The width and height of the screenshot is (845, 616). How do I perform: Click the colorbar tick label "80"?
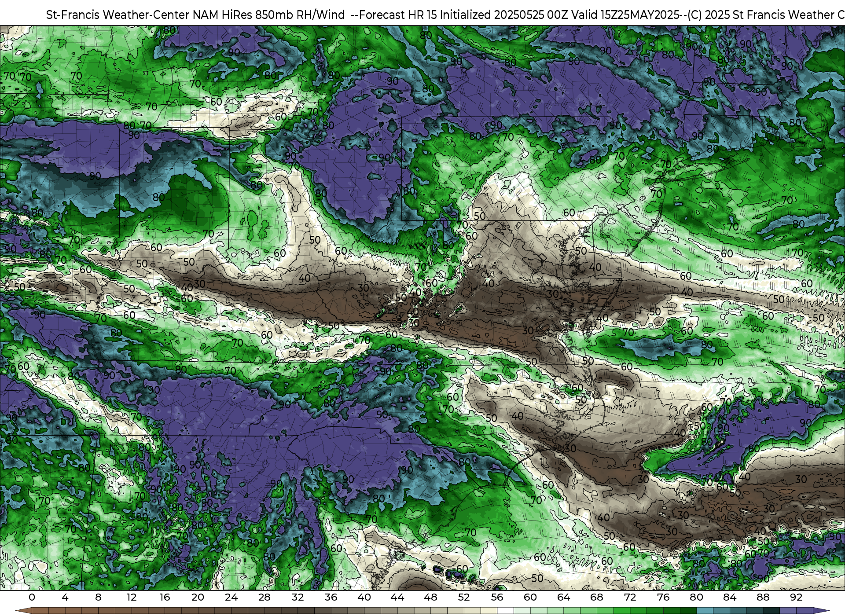[x=696, y=597]
